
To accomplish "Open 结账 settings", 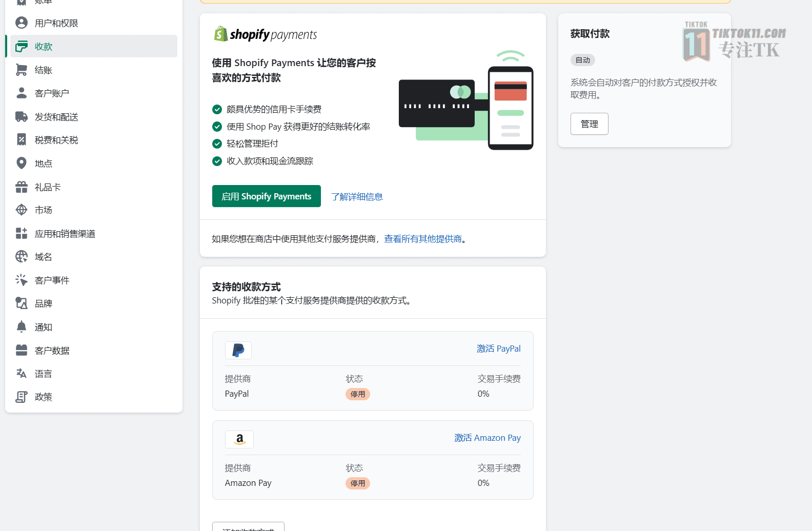I will click(94, 70).
